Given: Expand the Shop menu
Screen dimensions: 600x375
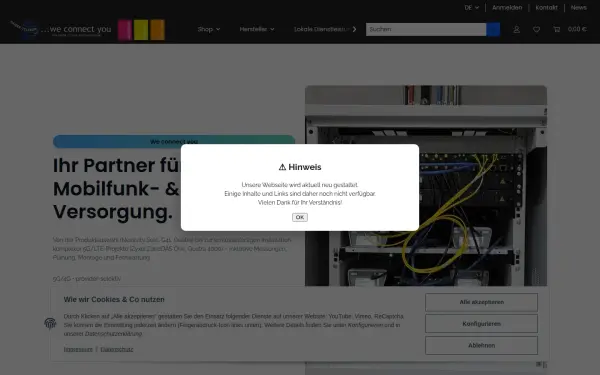Looking at the screenshot, I should (209, 29).
